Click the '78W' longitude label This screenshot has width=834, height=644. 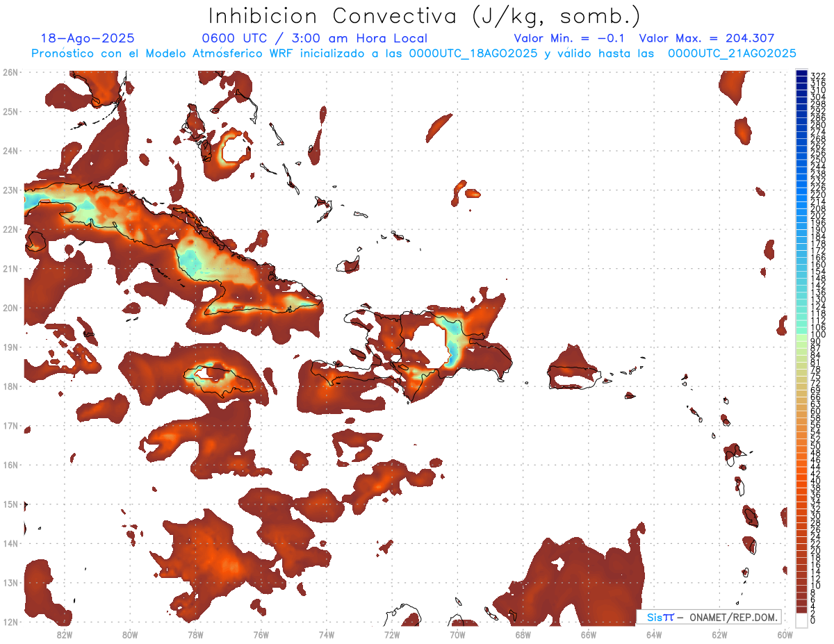(195, 634)
